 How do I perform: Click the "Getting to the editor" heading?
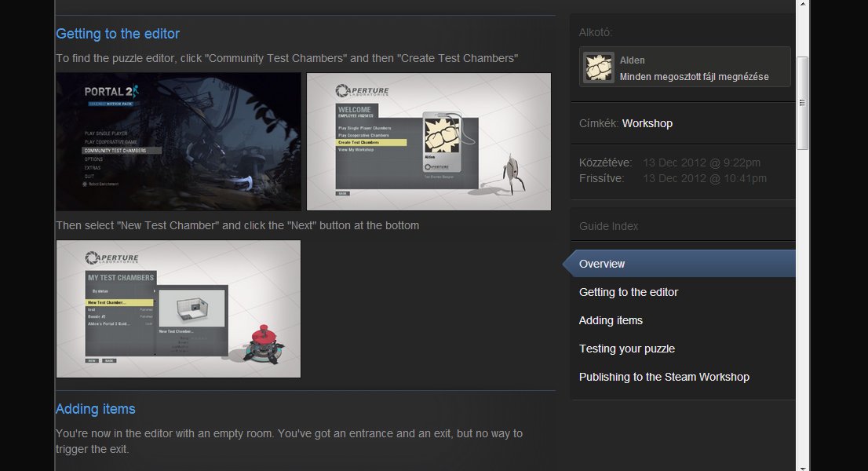(x=118, y=34)
